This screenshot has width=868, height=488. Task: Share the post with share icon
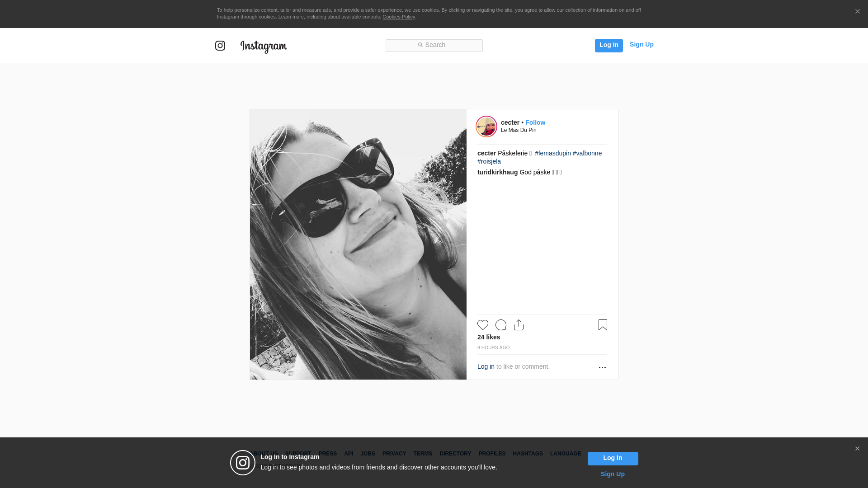tap(519, 325)
